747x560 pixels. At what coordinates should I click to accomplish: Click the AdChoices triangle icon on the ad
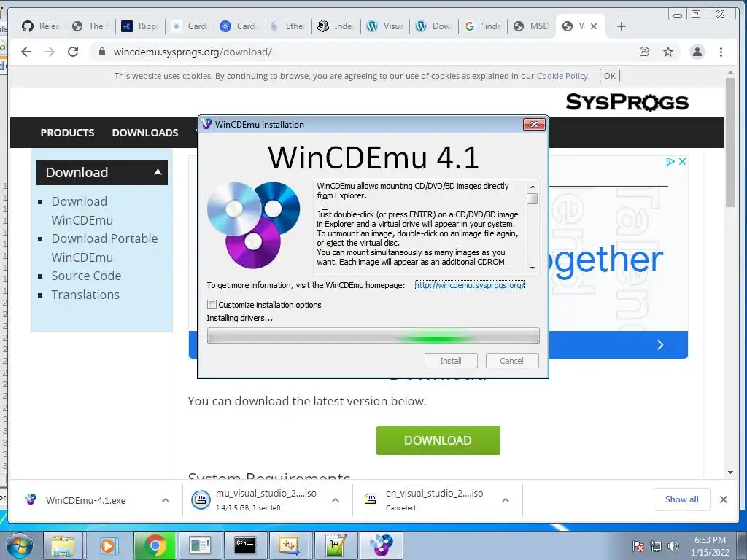coord(670,161)
